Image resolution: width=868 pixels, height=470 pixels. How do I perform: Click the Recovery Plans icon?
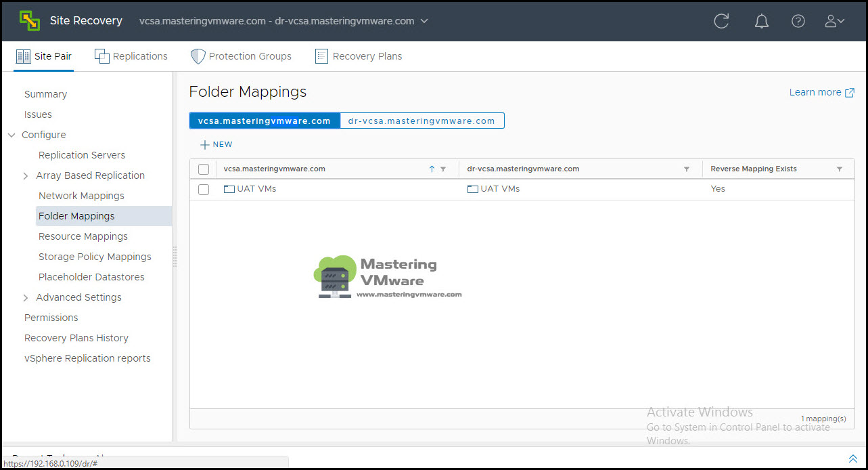coord(321,56)
